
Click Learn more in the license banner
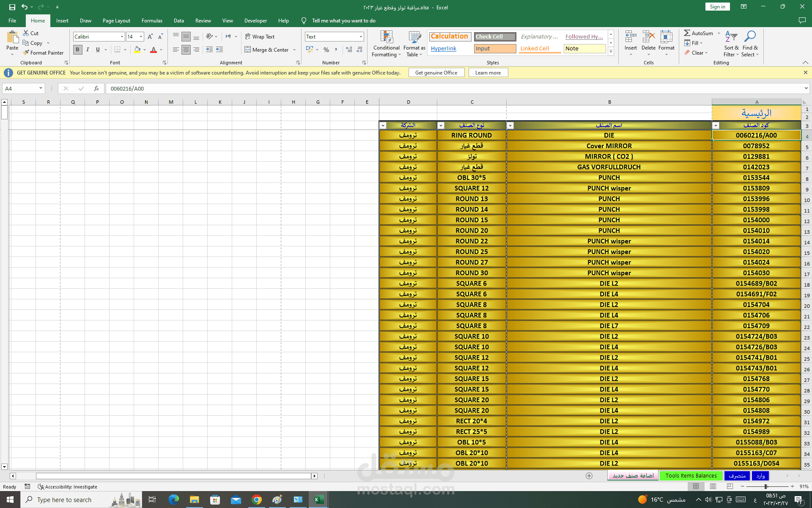click(x=488, y=73)
